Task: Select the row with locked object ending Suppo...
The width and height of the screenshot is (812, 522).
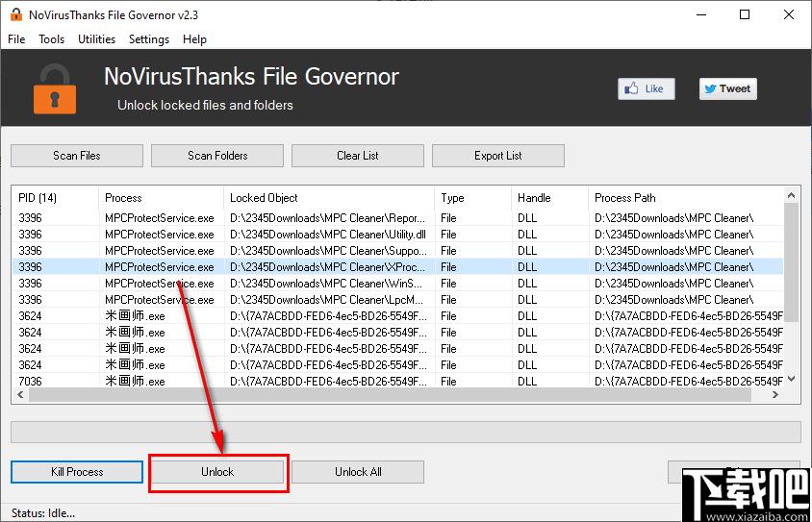Action: point(397,251)
